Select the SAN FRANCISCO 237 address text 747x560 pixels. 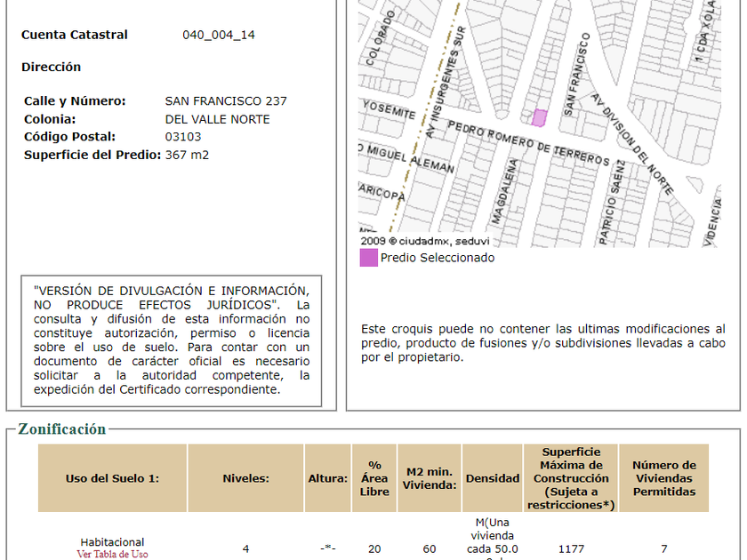click(226, 101)
